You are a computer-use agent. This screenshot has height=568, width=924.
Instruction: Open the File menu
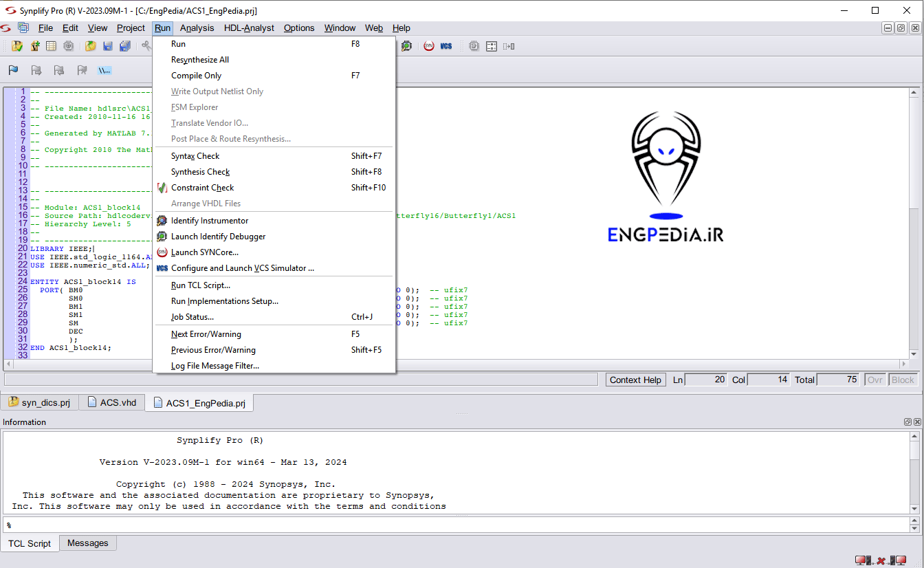[x=45, y=28]
